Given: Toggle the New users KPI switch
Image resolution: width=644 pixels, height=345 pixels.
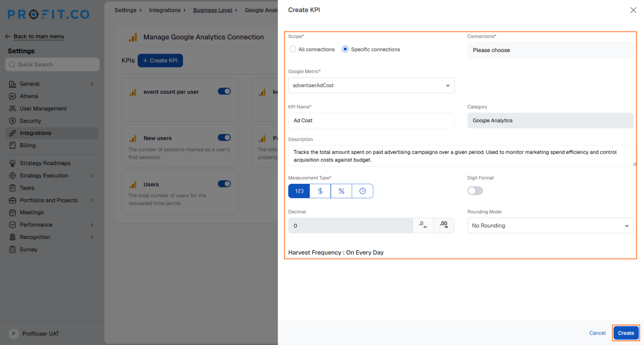Looking at the screenshot, I should (x=224, y=138).
